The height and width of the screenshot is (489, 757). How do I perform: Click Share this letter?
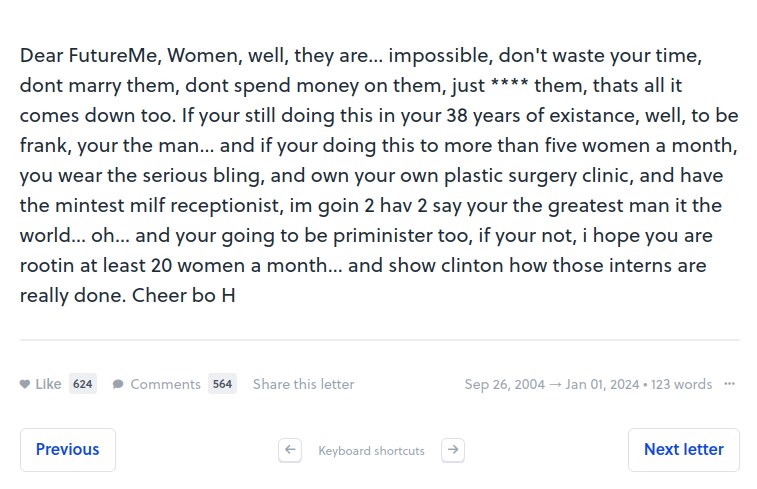point(304,384)
